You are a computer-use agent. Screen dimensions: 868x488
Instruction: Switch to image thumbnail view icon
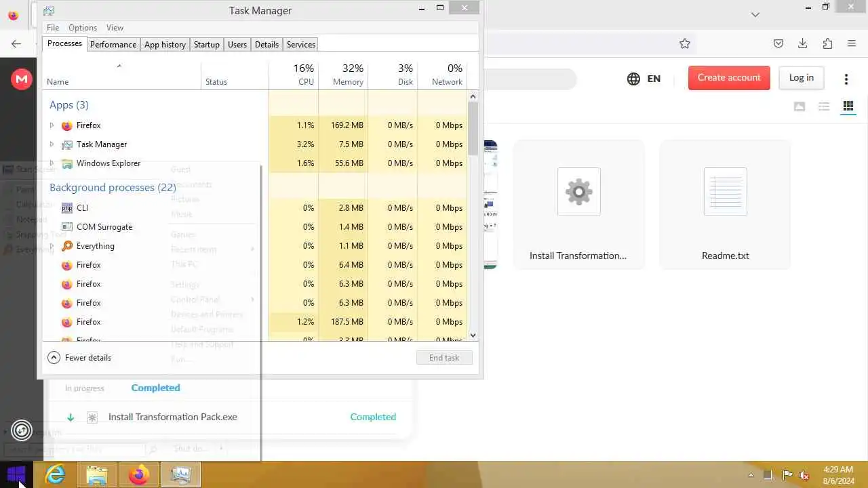pyautogui.click(x=800, y=106)
